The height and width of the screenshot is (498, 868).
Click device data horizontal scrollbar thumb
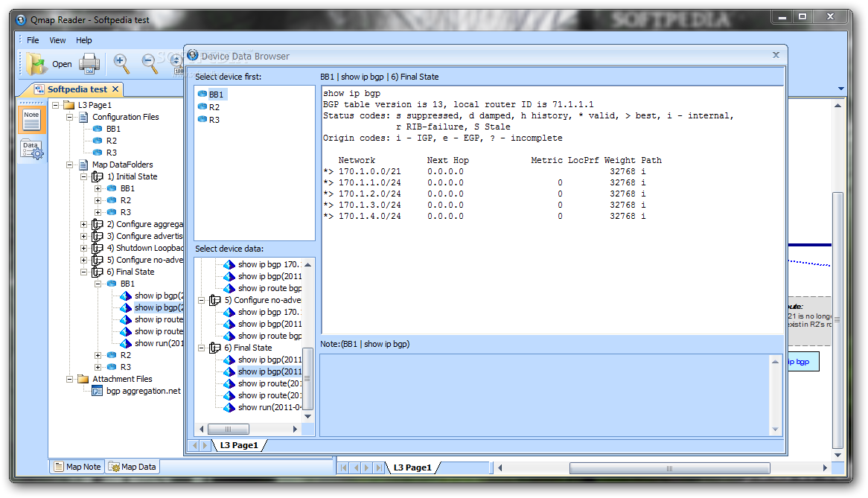pos(228,429)
